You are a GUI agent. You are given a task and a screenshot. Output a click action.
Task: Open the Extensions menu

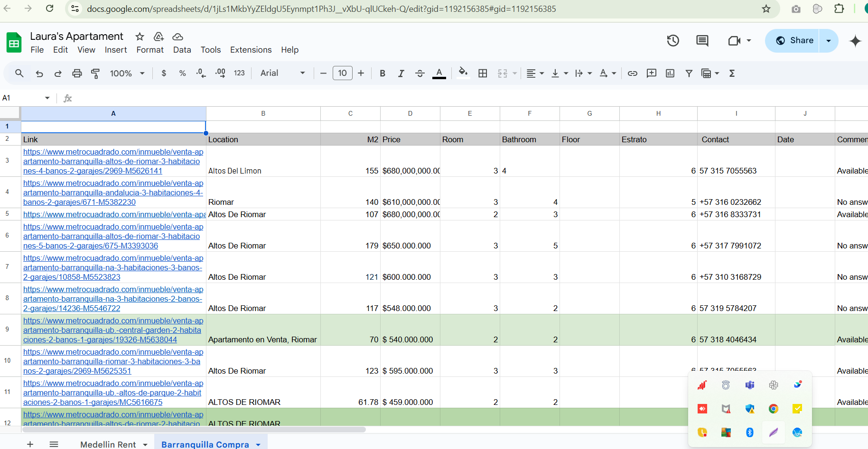(251, 50)
